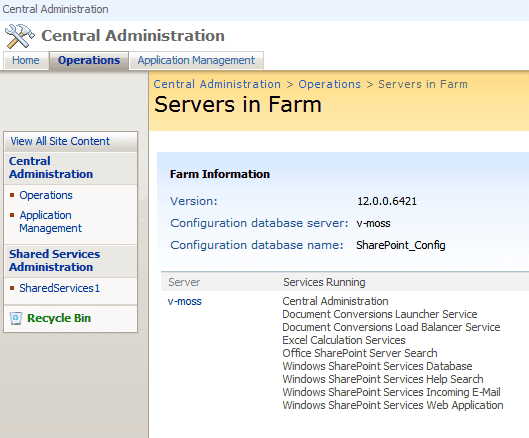Open the Recycle Bin link

[x=59, y=318]
